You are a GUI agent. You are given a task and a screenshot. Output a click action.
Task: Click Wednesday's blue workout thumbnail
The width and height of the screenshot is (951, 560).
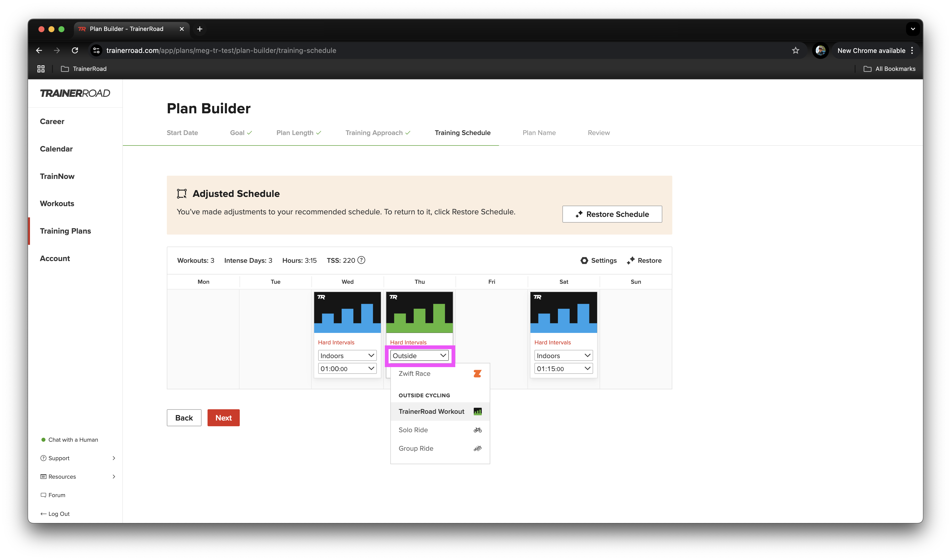(x=347, y=312)
